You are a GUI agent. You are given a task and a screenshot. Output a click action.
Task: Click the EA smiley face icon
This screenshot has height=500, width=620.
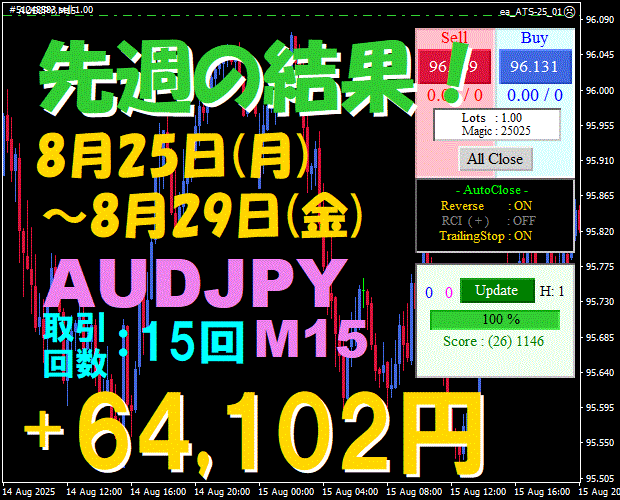point(570,11)
